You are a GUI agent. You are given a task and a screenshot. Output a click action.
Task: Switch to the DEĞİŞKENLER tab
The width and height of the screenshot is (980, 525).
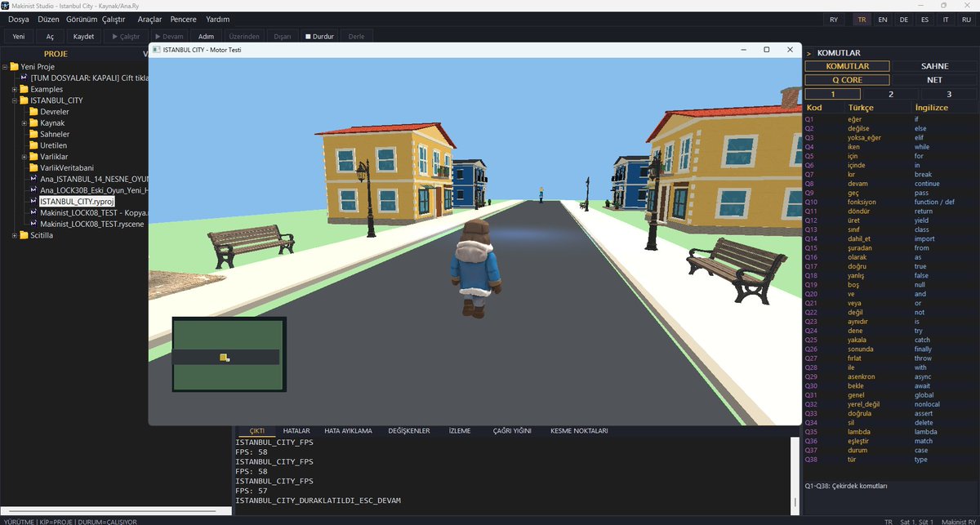click(x=409, y=430)
